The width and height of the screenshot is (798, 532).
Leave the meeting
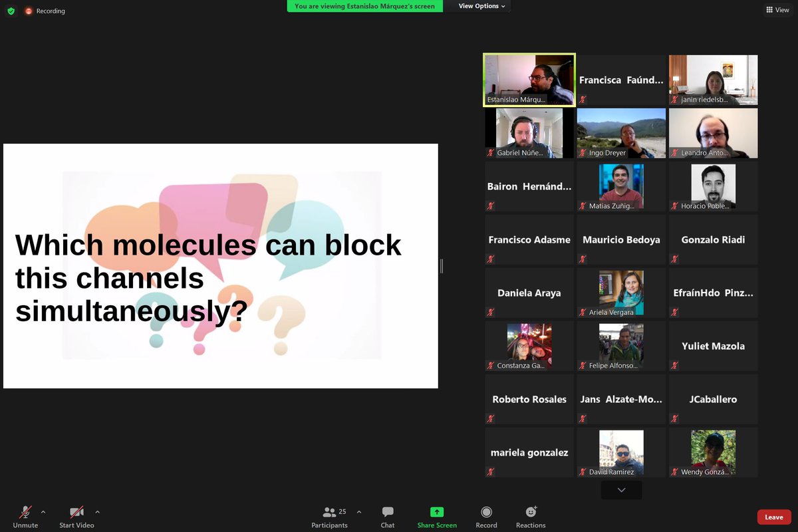point(774,517)
